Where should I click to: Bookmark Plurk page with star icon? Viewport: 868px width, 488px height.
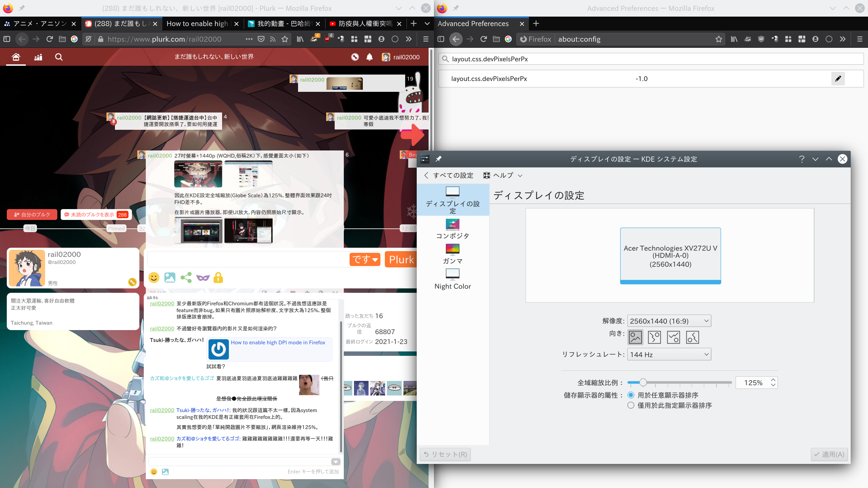[x=285, y=39]
